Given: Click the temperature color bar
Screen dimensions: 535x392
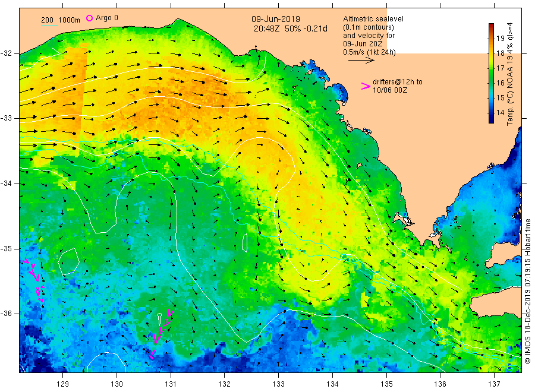Looking at the screenshot, I should click(x=491, y=73).
